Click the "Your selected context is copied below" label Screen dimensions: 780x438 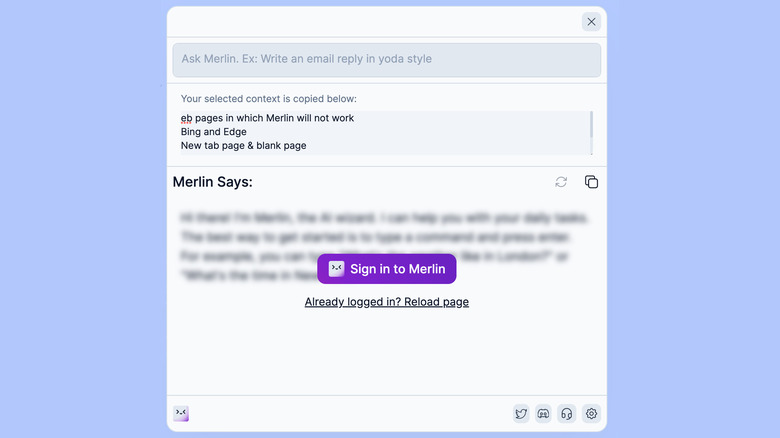coord(268,99)
